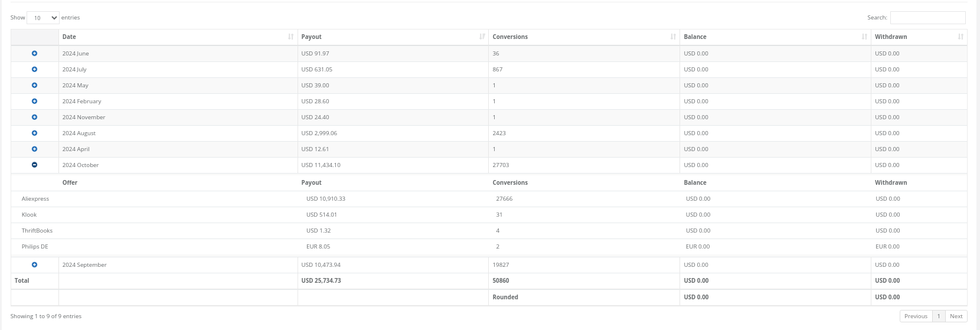Screen dimensions: 980x330
Task: Sort by Payout column sort arrows
Action: coord(482,37)
